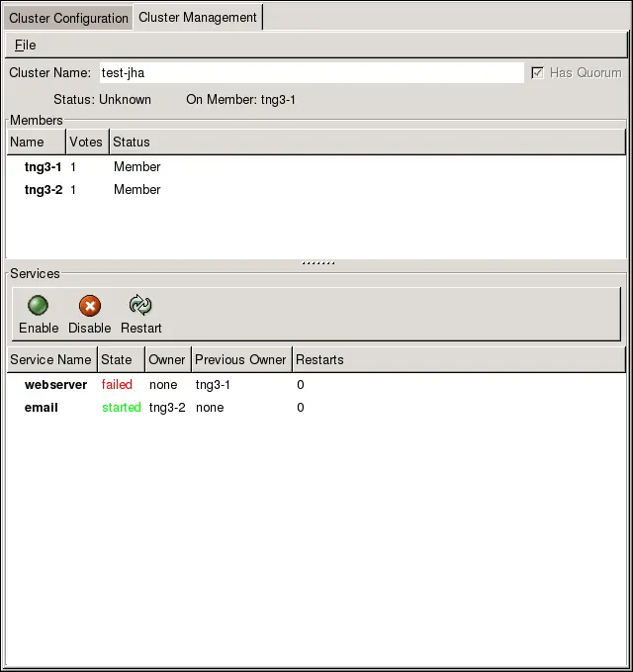633x672 pixels.
Task: Open the File menu
Action: 26,45
